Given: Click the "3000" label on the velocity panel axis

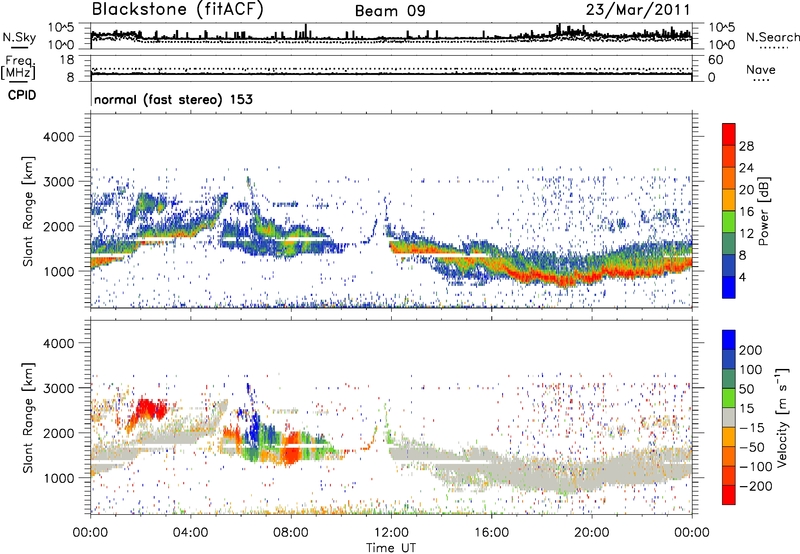Looking at the screenshot, I should [58, 388].
